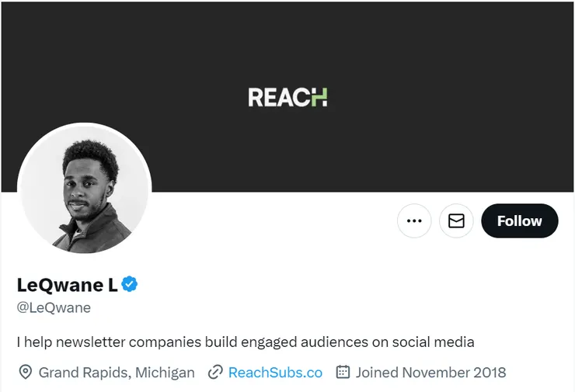Viewport: 575px width, 392px height.
Task: Click the bio text about newsletter companies
Action: [x=245, y=342]
